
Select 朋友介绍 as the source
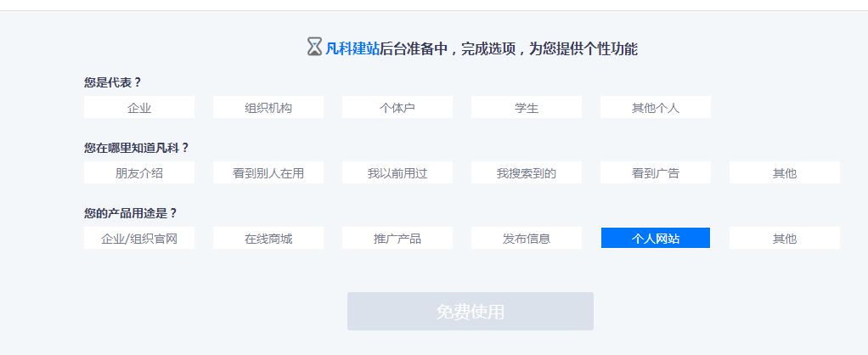[139, 172]
